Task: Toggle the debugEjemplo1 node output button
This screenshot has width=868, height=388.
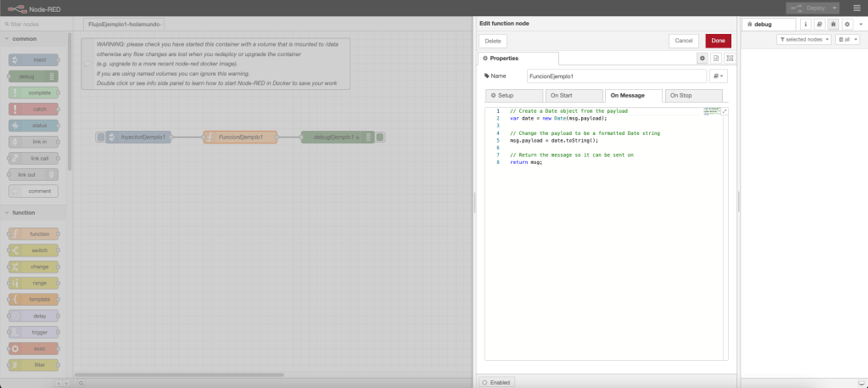Action: pos(381,137)
